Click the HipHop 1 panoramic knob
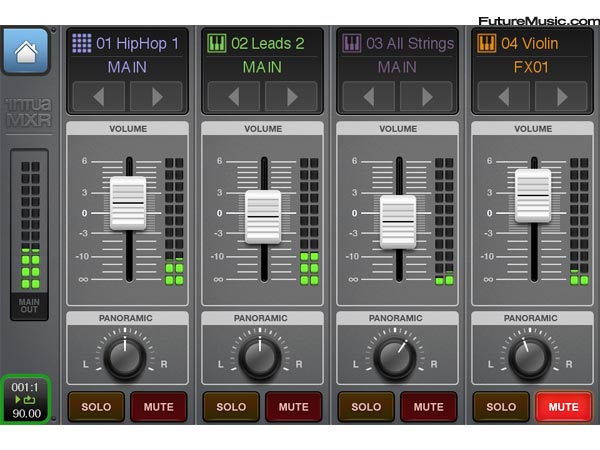This screenshot has width=600, height=450. pos(125,357)
